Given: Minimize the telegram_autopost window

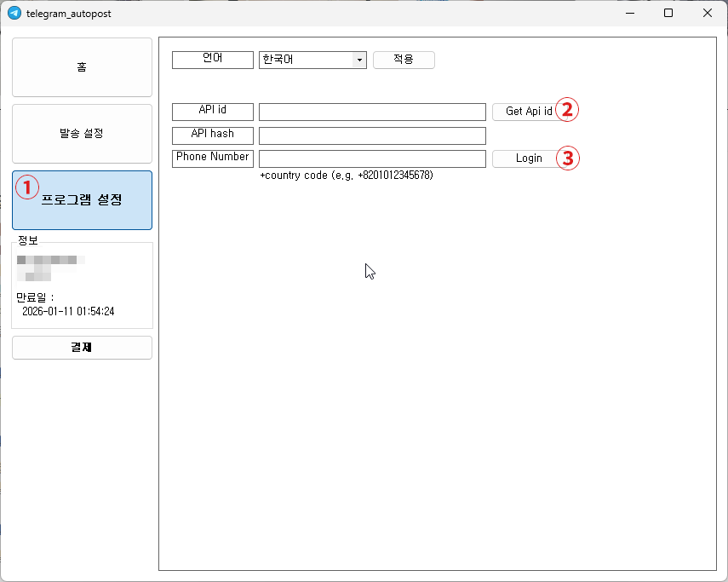Looking at the screenshot, I should tap(629, 13).
